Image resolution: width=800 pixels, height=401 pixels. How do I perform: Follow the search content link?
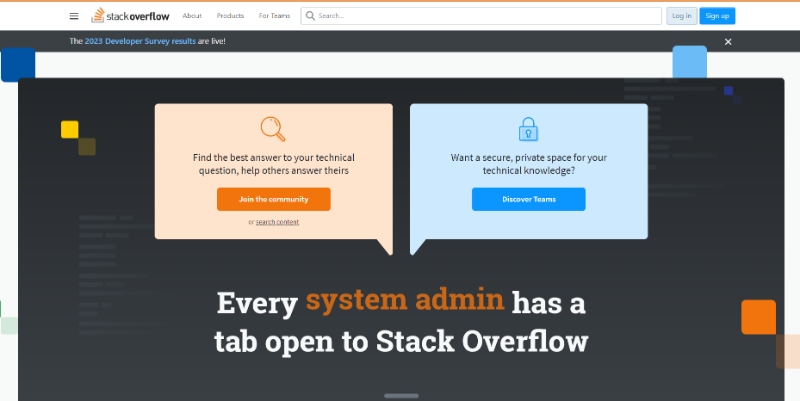pos(277,222)
